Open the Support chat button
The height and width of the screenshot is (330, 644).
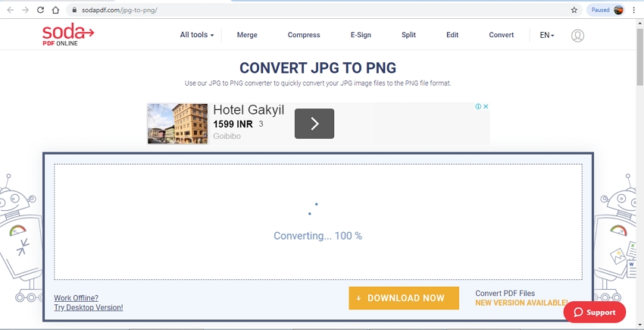coord(595,312)
